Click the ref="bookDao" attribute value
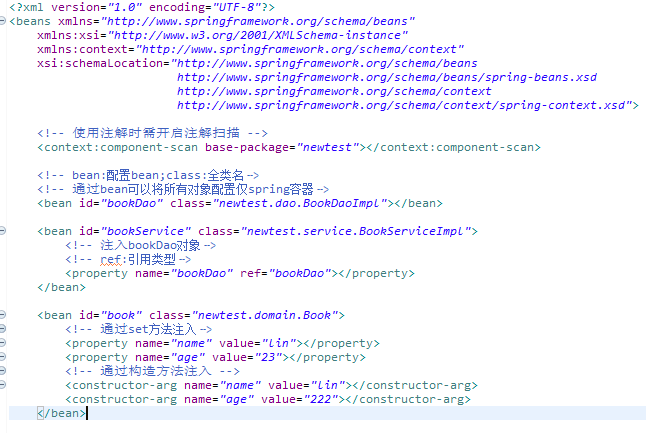The image size is (646, 433). (300, 273)
